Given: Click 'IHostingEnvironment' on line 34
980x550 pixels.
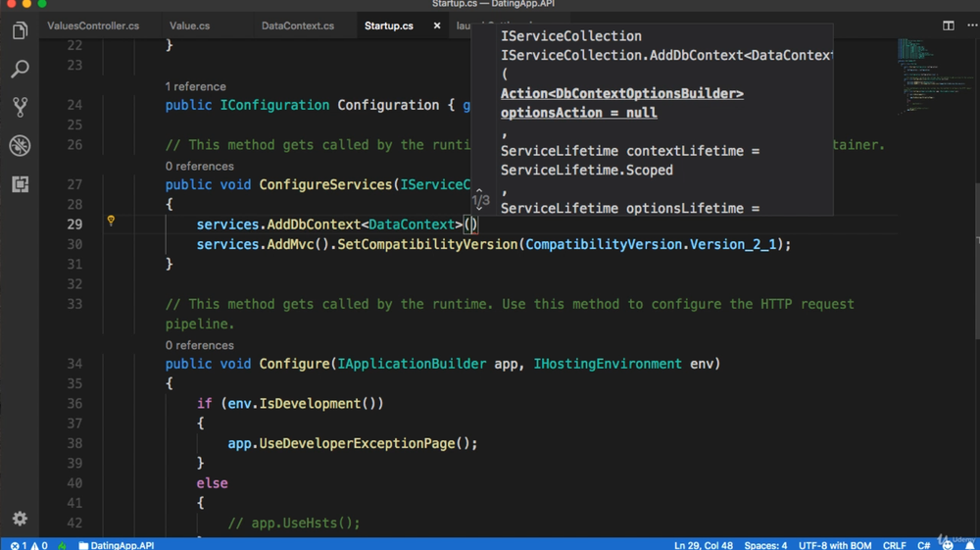Looking at the screenshot, I should 608,364.
